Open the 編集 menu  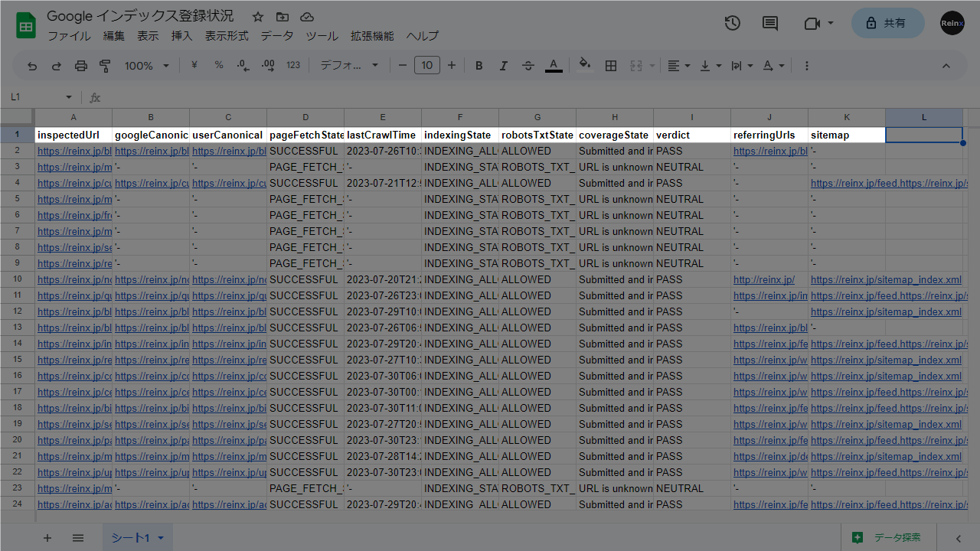(114, 36)
